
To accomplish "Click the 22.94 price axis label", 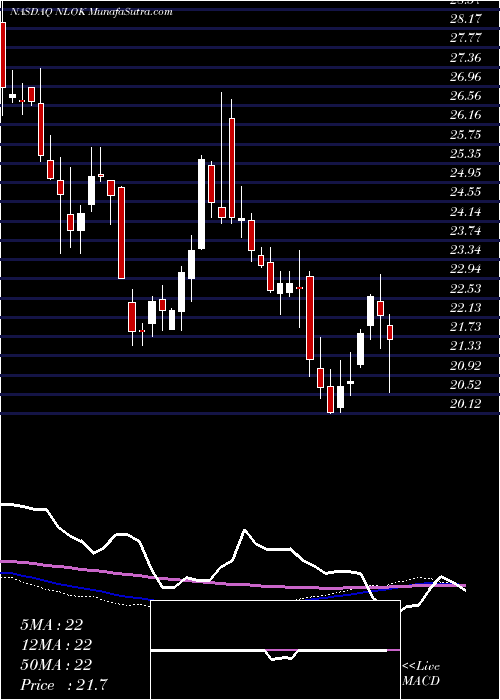I will click(466, 270).
